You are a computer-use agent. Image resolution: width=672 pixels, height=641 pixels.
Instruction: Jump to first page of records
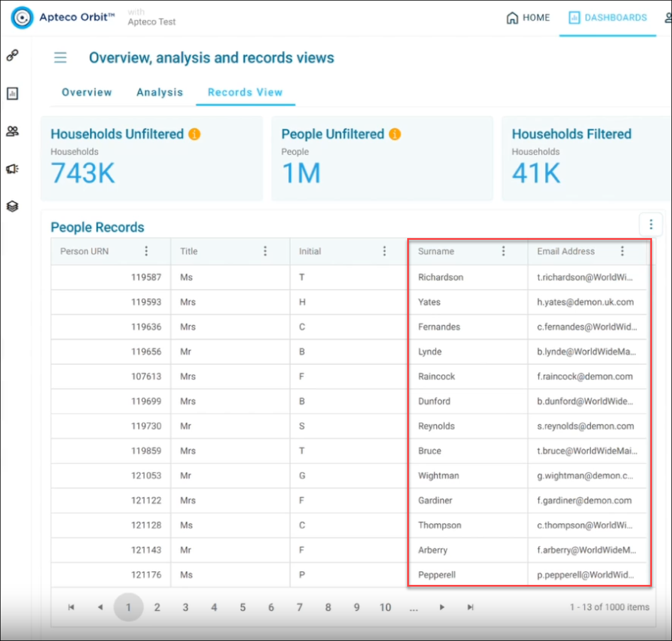coord(71,607)
